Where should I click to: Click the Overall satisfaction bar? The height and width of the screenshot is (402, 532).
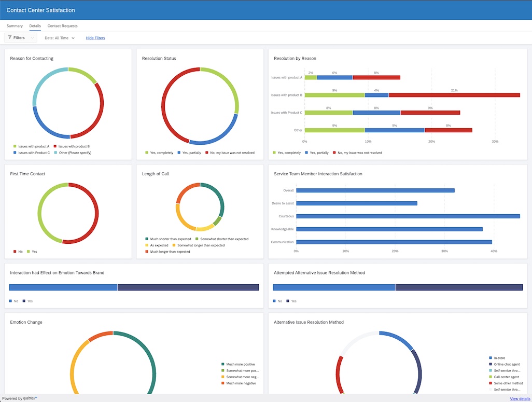375,190
